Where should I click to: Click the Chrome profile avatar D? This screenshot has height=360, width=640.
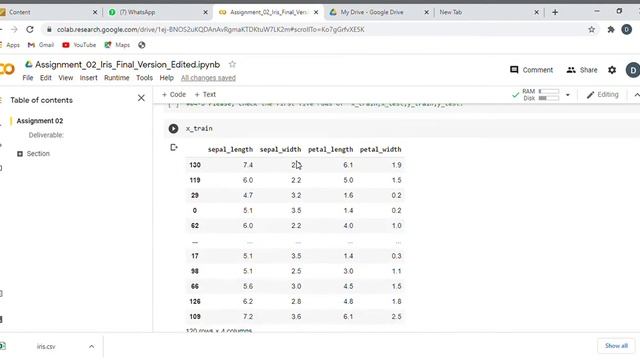(x=627, y=29)
